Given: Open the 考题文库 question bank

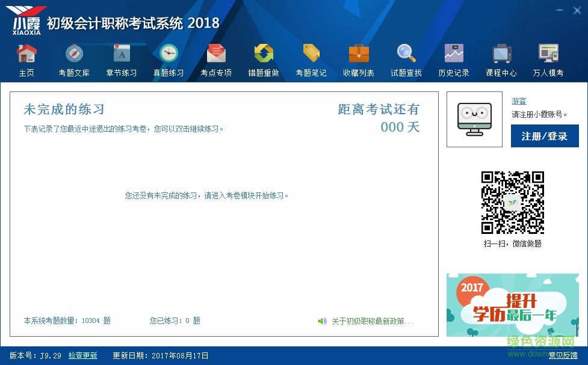Looking at the screenshot, I should pyautogui.click(x=73, y=59).
